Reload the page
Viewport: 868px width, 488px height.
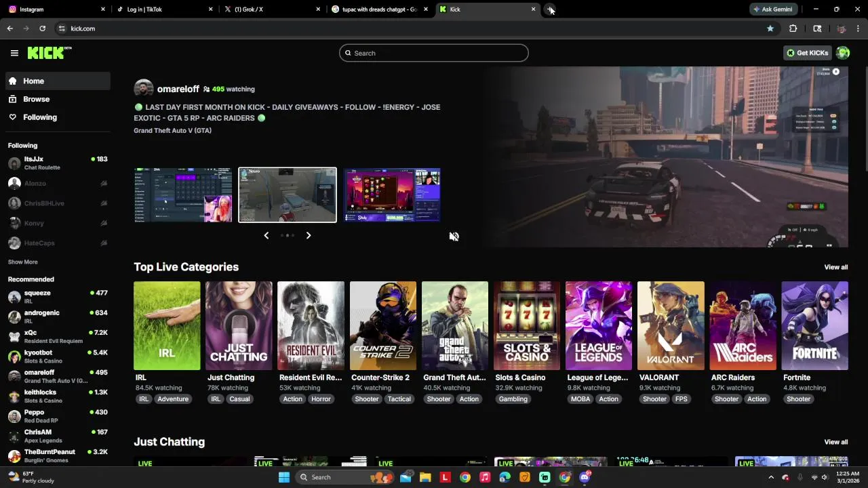[x=42, y=28]
